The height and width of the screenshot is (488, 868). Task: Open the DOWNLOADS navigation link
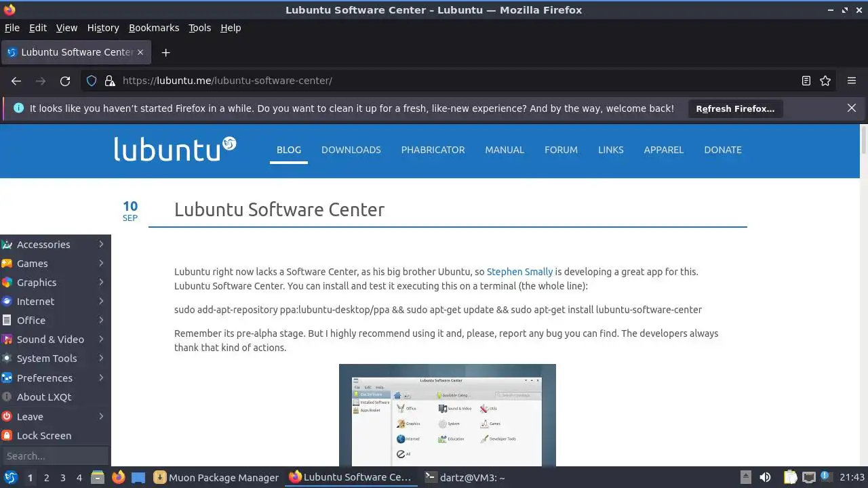click(x=351, y=150)
